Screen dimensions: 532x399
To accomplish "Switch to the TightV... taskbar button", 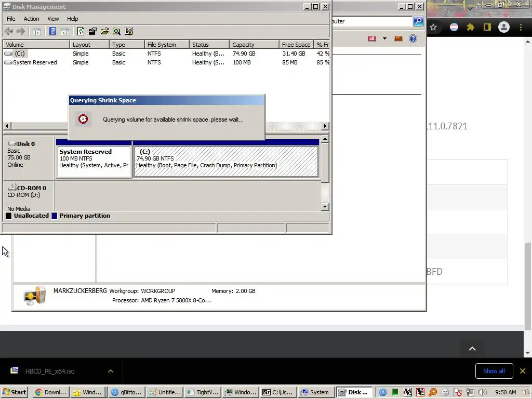I will 203,392.
